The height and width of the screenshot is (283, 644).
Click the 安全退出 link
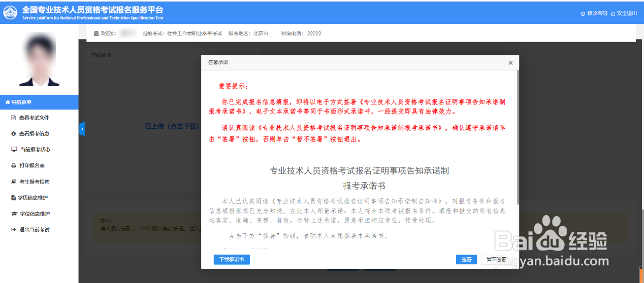click(627, 13)
